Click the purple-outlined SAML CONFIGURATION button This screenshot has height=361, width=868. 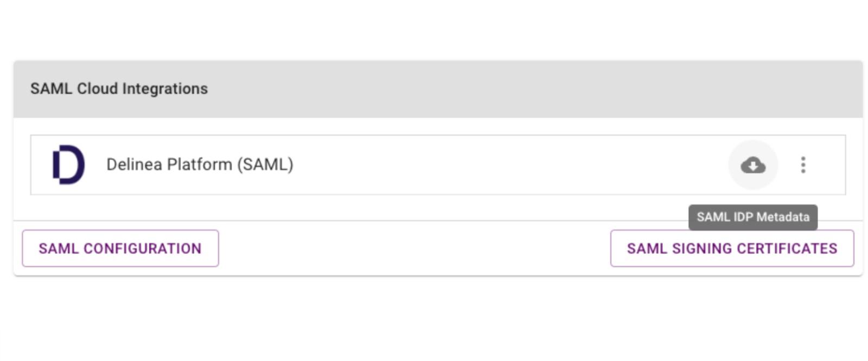120,248
